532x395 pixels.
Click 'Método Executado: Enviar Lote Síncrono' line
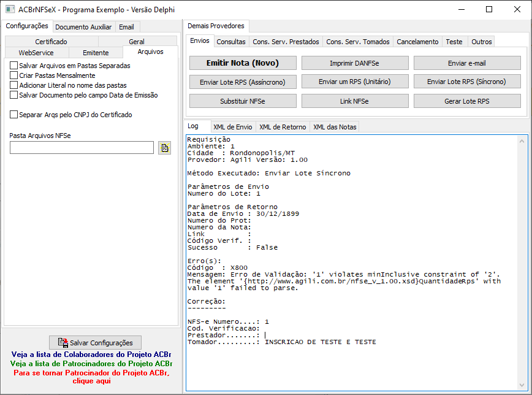pyautogui.click(x=268, y=173)
